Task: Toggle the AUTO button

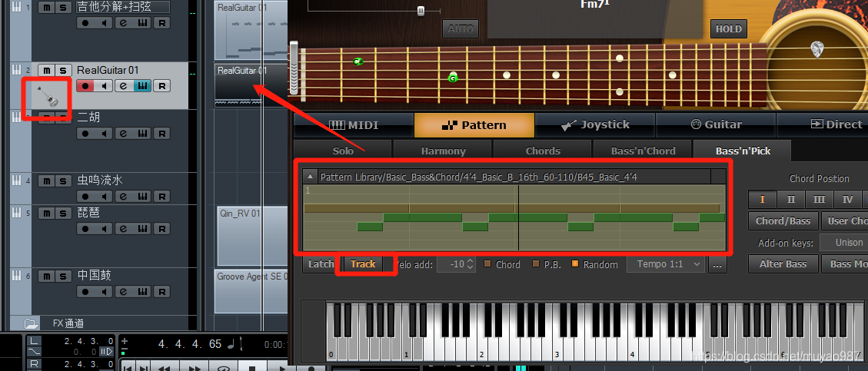Action: (x=460, y=28)
